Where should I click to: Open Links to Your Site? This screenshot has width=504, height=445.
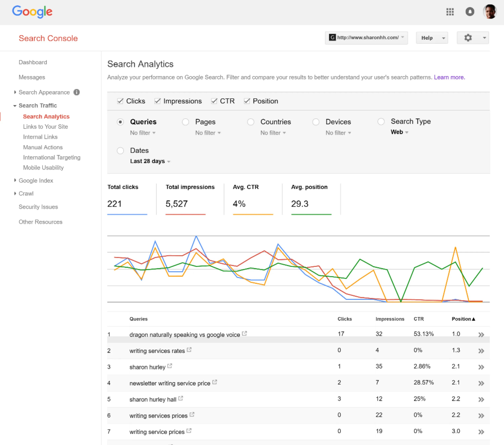coord(45,127)
